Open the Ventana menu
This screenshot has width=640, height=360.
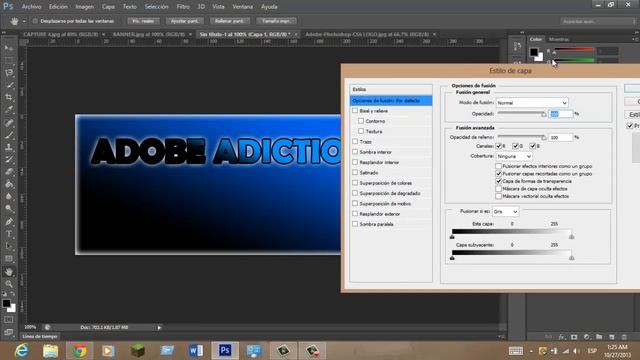coord(242,7)
